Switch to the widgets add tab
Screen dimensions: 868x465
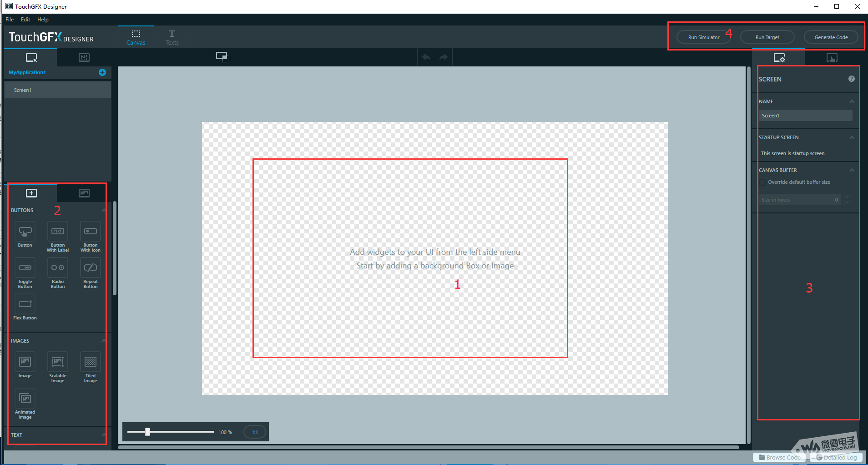coord(31,193)
